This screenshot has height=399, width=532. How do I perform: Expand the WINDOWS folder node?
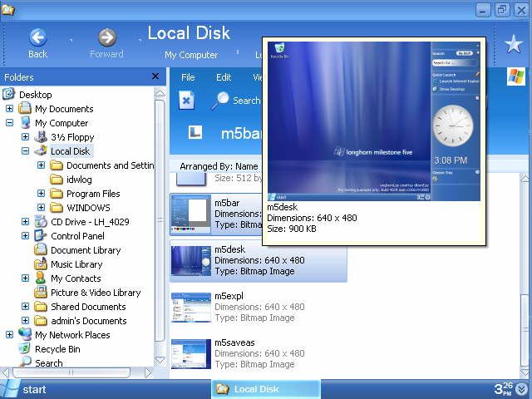click(x=41, y=207)
